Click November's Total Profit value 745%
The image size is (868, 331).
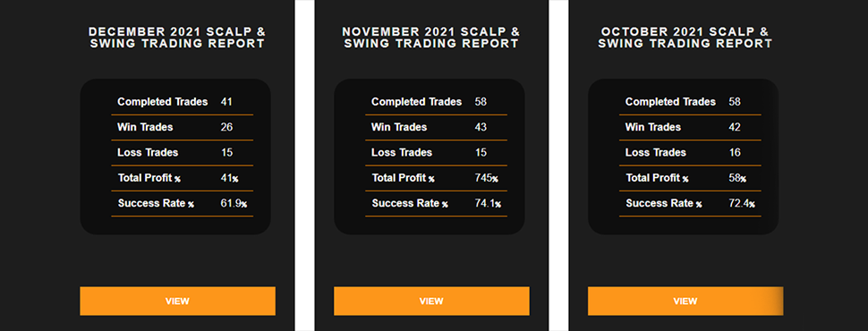click(x=487, y=178)
